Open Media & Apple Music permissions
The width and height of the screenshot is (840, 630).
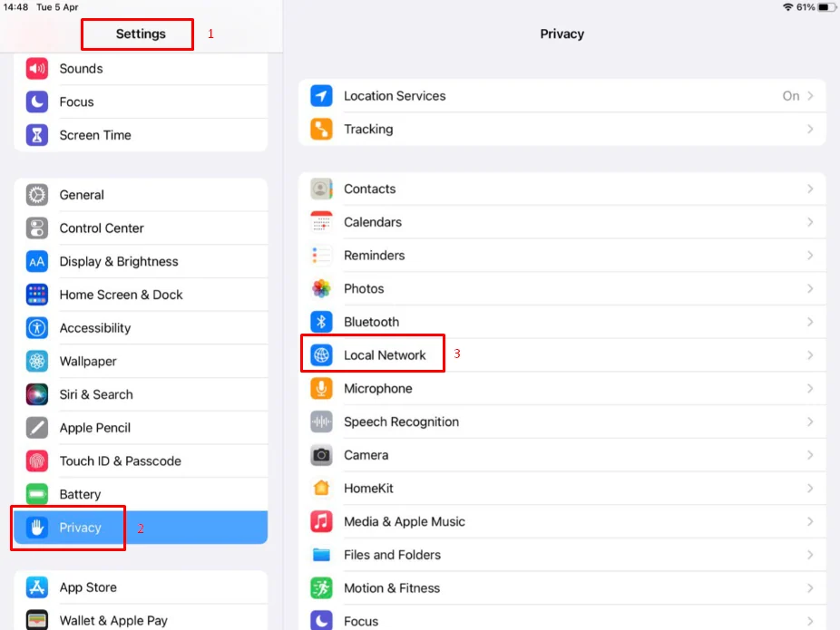tap(562, 521)
